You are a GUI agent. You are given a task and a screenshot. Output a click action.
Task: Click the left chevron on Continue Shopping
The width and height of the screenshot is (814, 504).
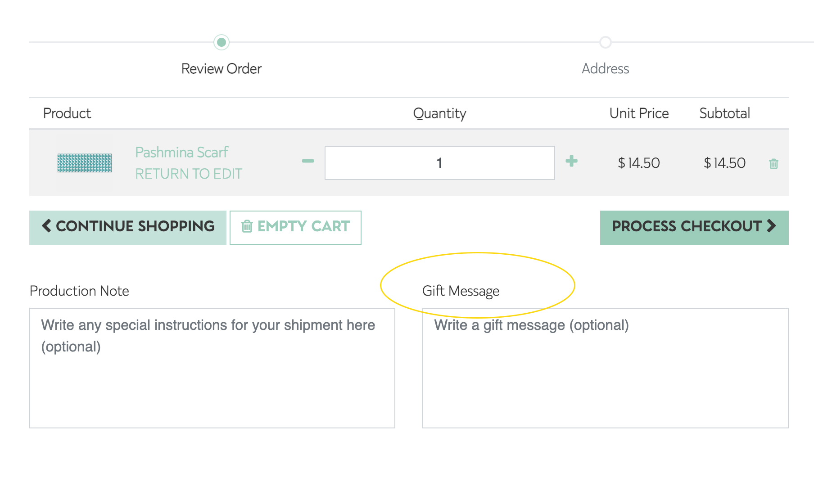point(46,225)
